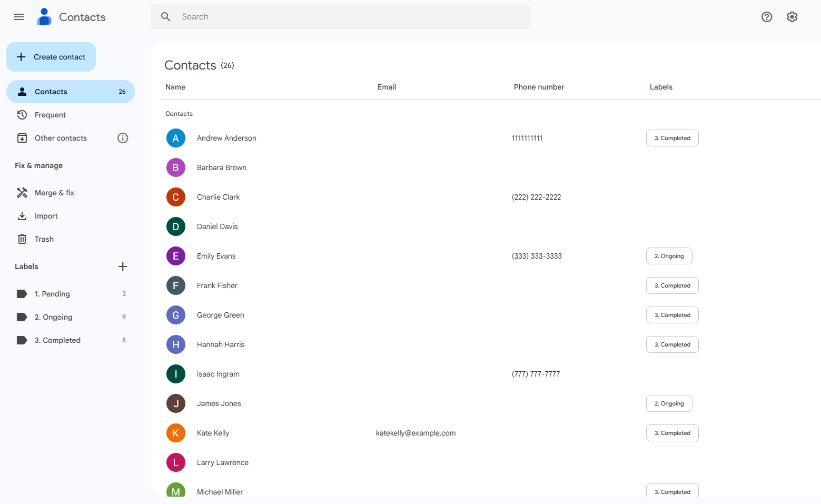Click Isaac Ingram's avatar I
This screenshot has width=821, height=504.
[x=176, y=374]
